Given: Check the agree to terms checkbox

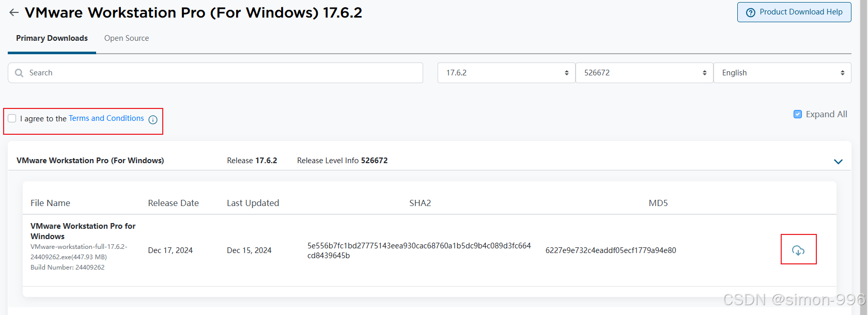Looking at the screenshot, I should 12,118.
